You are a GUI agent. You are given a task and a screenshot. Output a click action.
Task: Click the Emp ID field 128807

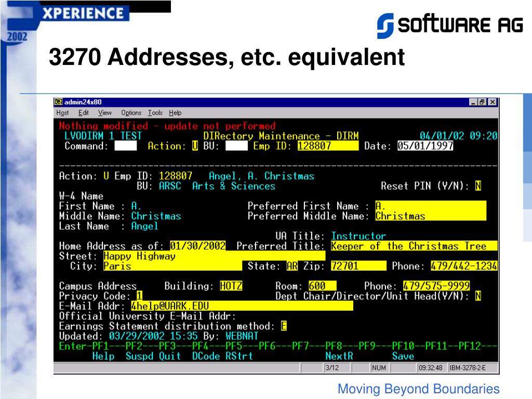coord(328,146)
